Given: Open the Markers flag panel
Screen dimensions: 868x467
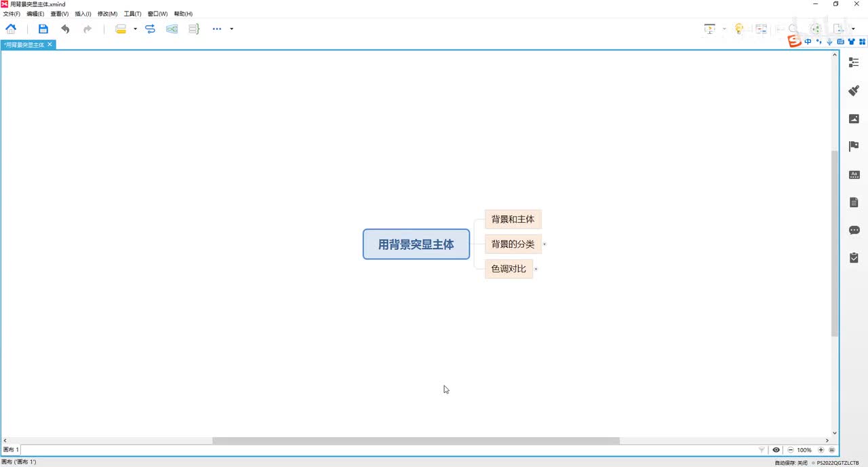Looking at the screenshot, I should 854,146.
